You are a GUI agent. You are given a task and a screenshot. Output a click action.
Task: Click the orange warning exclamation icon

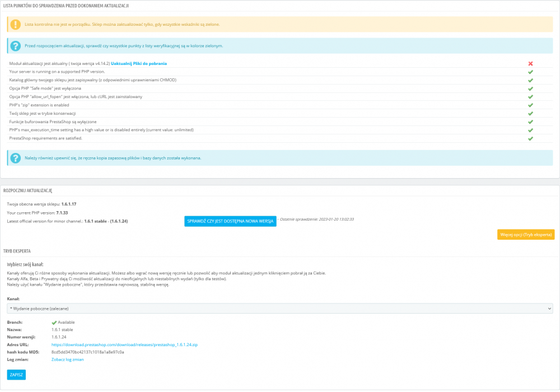(x=15, y=24)
